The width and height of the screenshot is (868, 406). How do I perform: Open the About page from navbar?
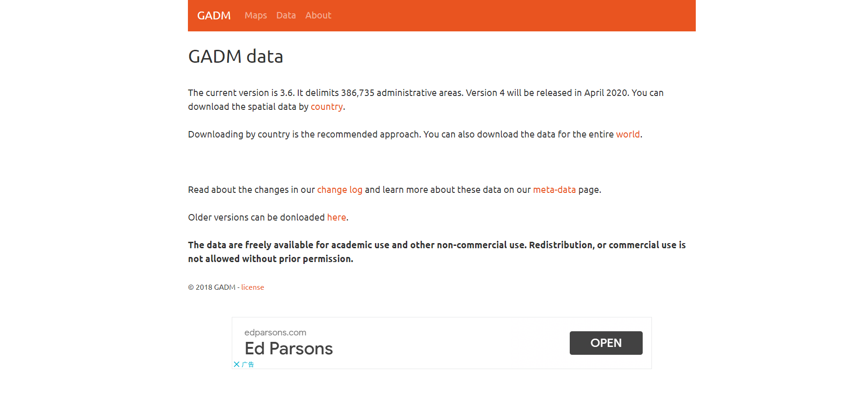[x=318, y=16]
